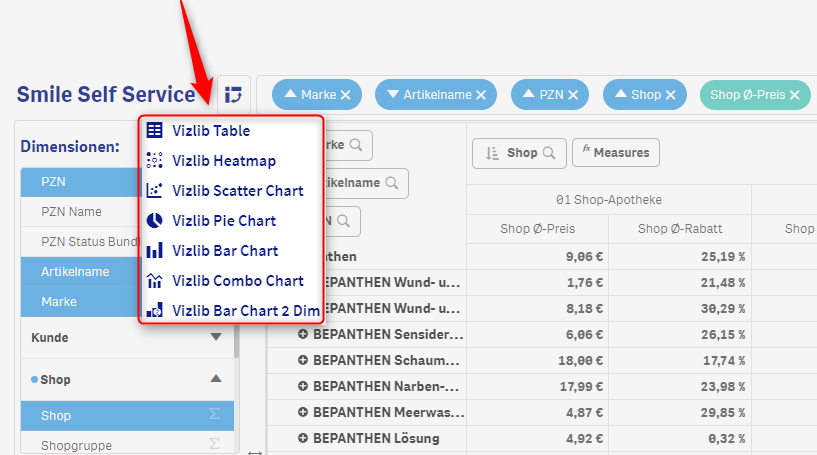Select the Shopgruppe dimension item
Viewport: 817px width, 455px height.
(76, 446)
